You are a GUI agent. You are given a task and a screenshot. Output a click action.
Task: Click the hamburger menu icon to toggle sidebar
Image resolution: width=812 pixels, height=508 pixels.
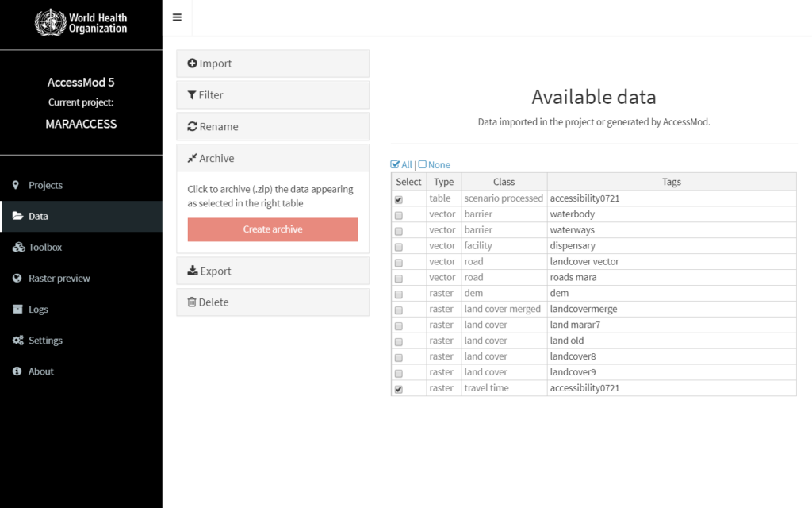(x=177, y=17)
